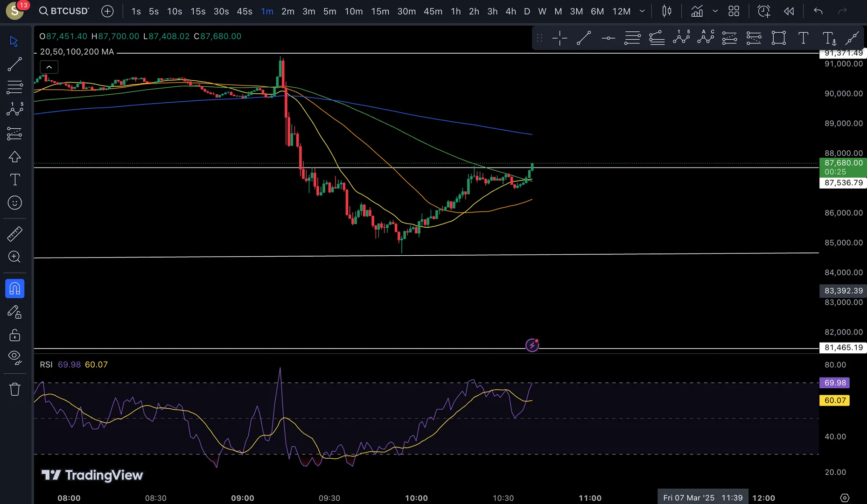The width and height of the screenshot is (867, 504).
Task: Click the BTCUSD symbol search
Action: [x=64, y=11]
